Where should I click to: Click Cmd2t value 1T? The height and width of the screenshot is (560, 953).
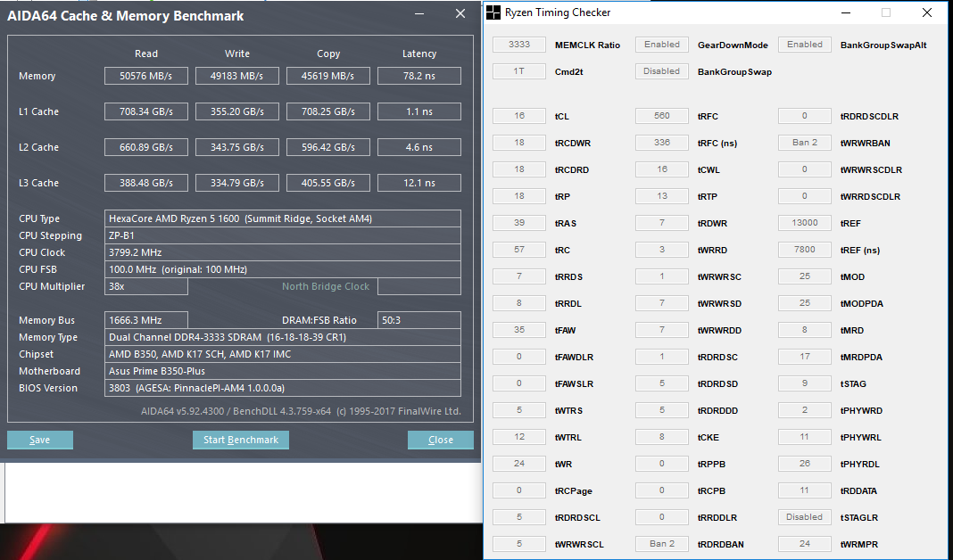coord(519,71)
